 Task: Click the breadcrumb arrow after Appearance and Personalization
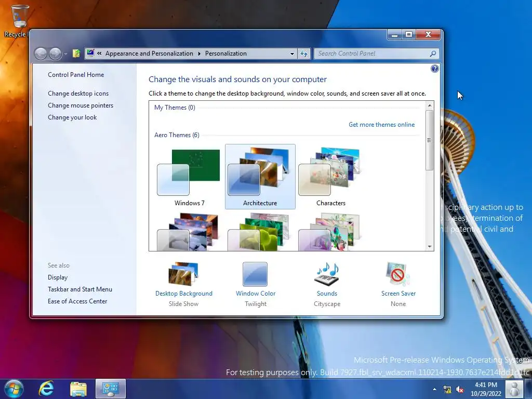coord(199,54)
